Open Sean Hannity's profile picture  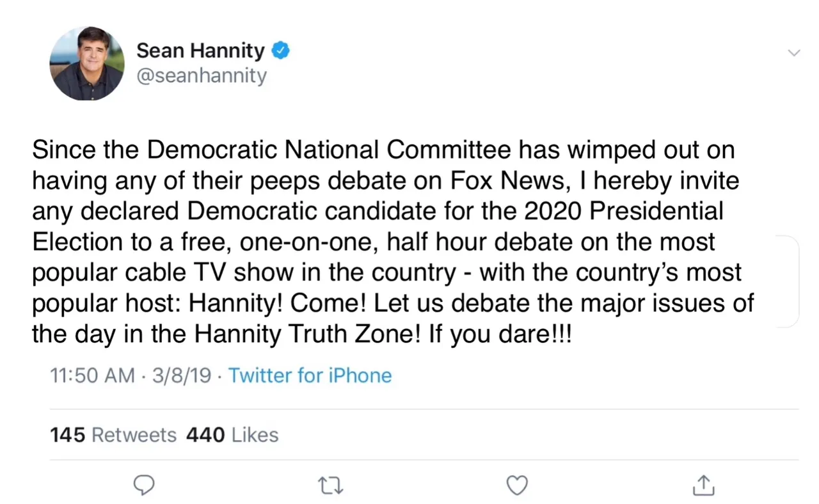tap(86, 63)
